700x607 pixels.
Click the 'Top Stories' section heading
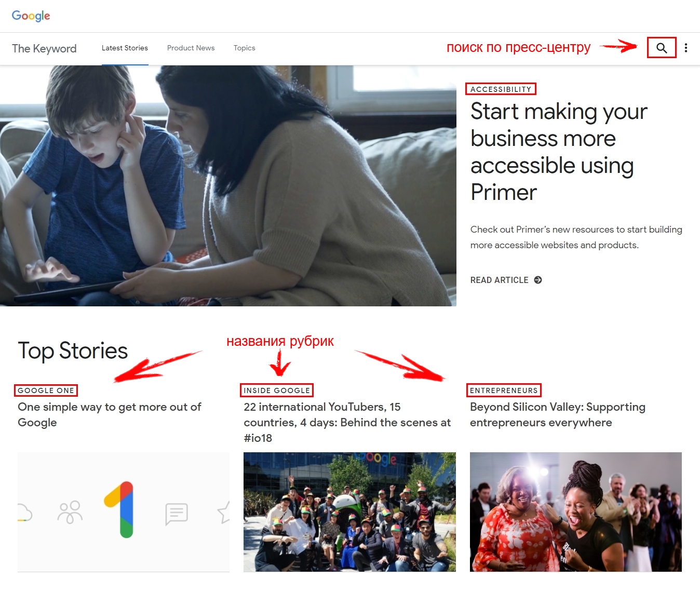73,350
